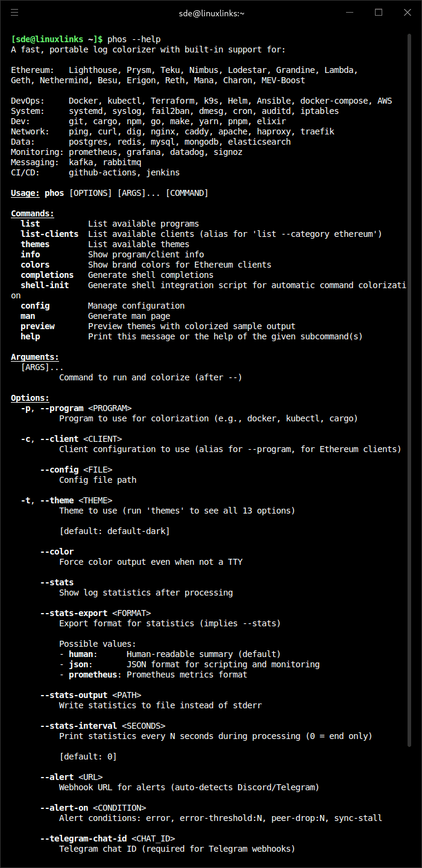Viewport: 422px width, 868px height.
Task: Click the terminal title bar label
Action: coord(210,13)
